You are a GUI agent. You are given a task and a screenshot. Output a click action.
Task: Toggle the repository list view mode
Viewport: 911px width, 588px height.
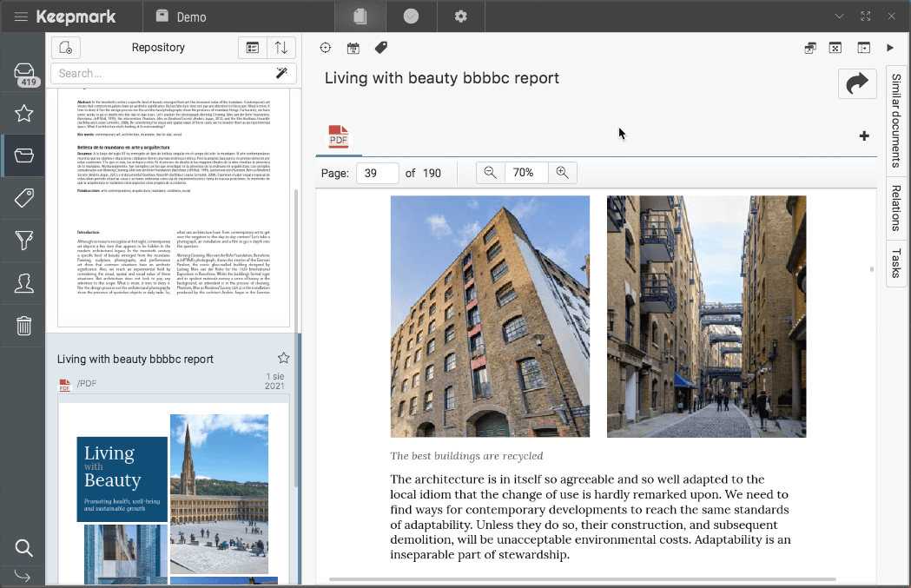253,48
